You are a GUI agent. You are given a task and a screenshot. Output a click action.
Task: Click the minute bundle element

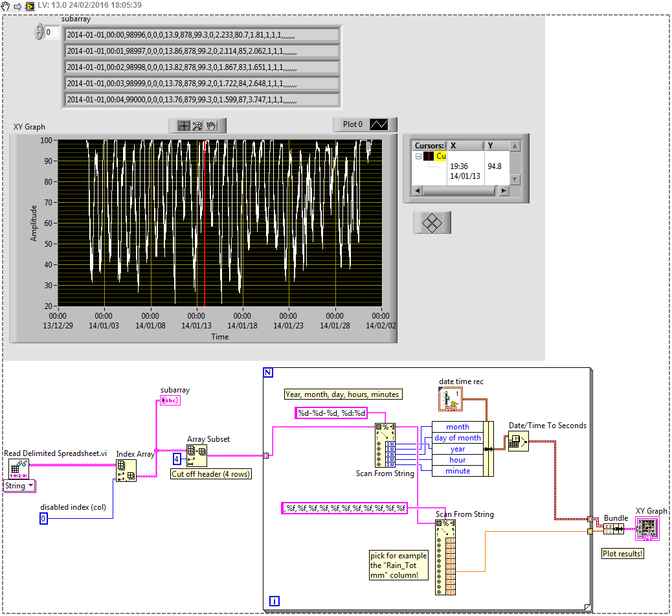tap(457, 471)
